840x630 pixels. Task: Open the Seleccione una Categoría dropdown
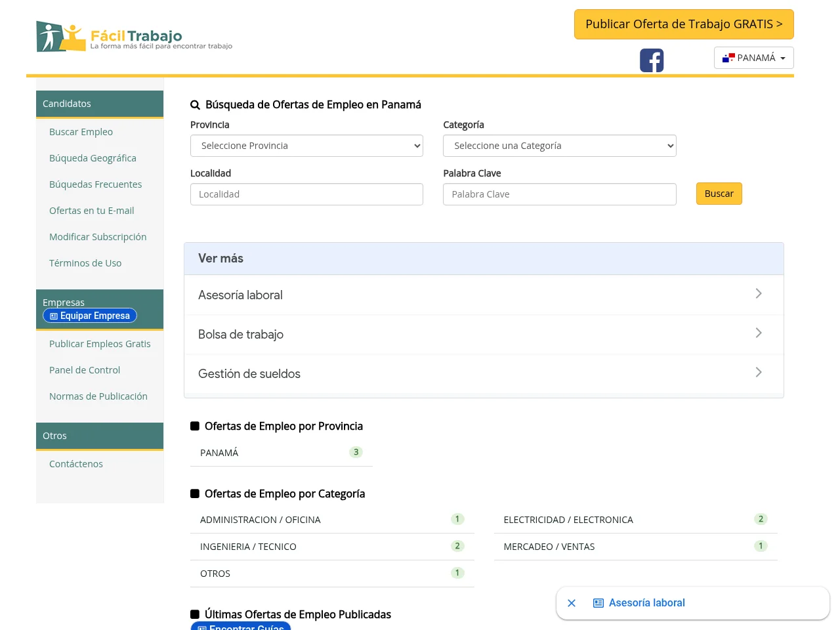pyautogui.click(x=560, y=146)
